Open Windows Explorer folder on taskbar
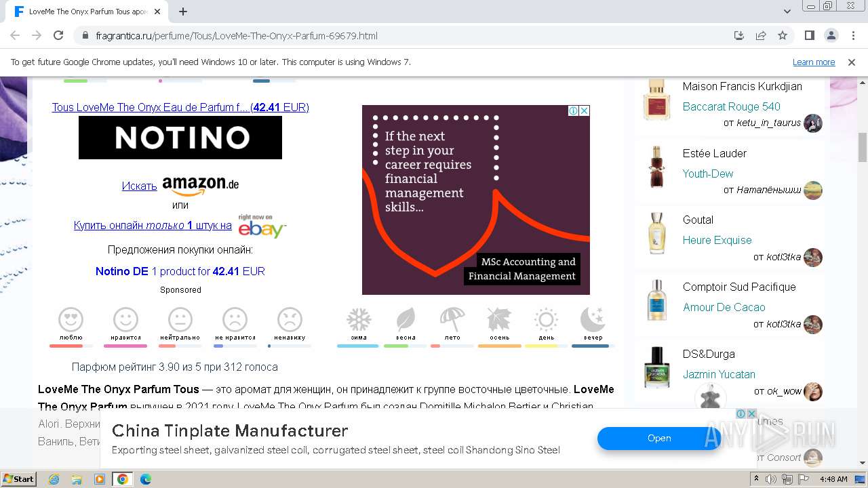Viewport: 868px width, 488px height. pos(77,479)
